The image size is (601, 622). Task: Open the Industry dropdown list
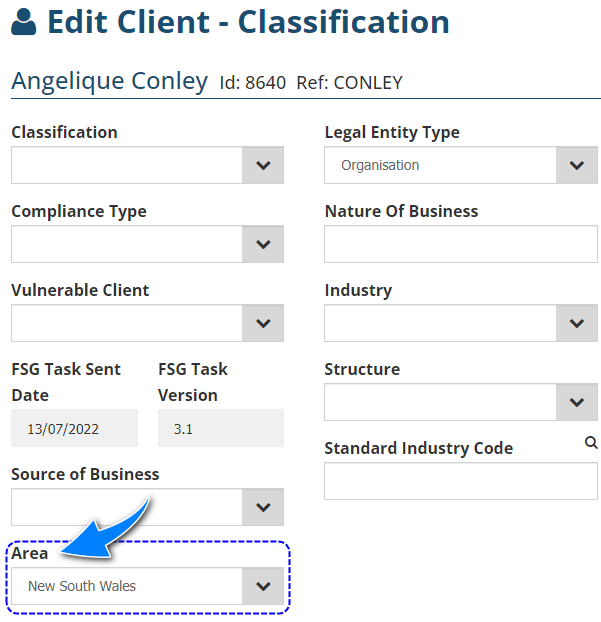point(460,323)
